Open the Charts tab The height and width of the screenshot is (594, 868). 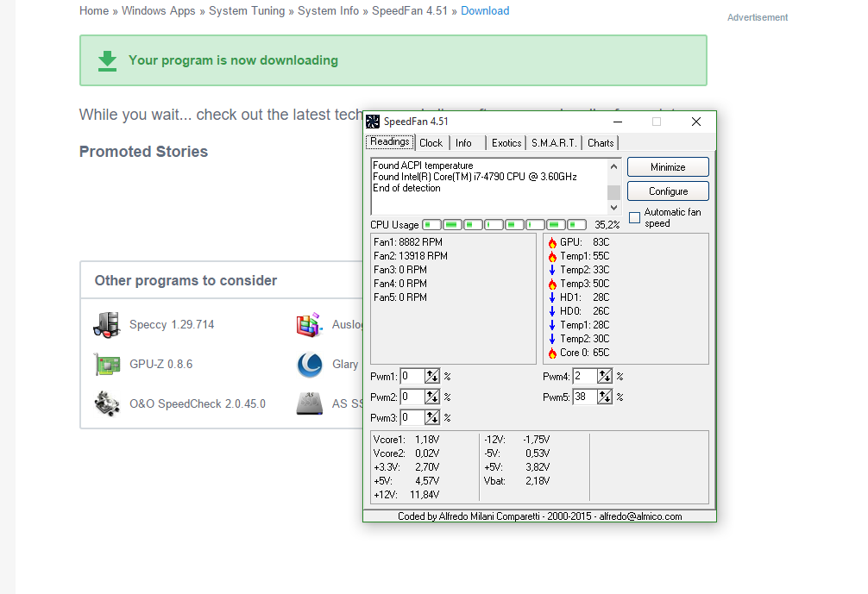(601, 143)
